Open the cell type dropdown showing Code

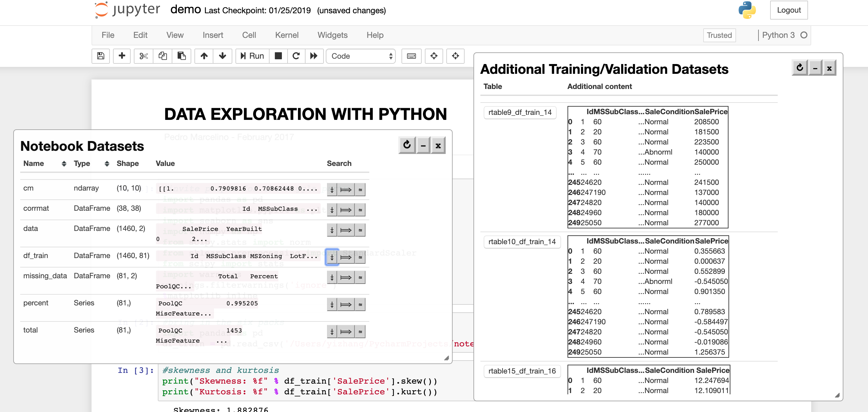360,56
